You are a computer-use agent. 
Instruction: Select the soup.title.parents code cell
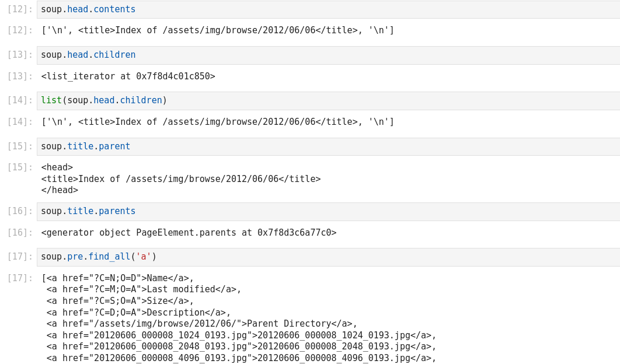click(x=327, y=211)
